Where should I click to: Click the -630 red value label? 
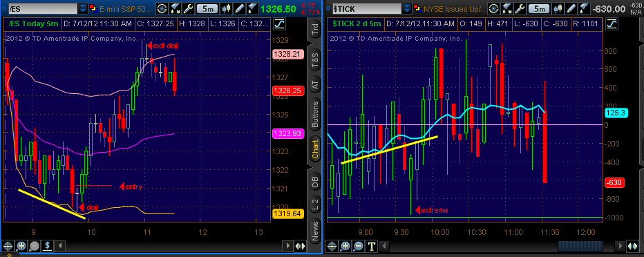click(615, 182)
